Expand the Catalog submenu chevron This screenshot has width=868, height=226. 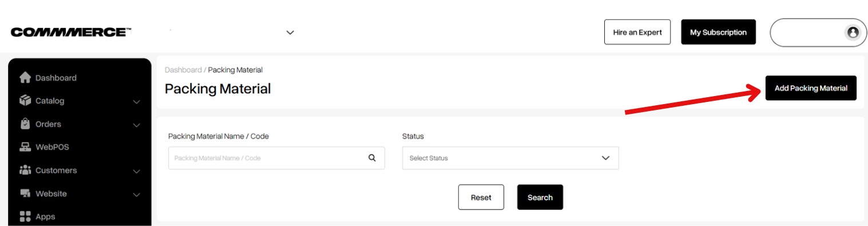pyautogui.click(x=136, y=102)
